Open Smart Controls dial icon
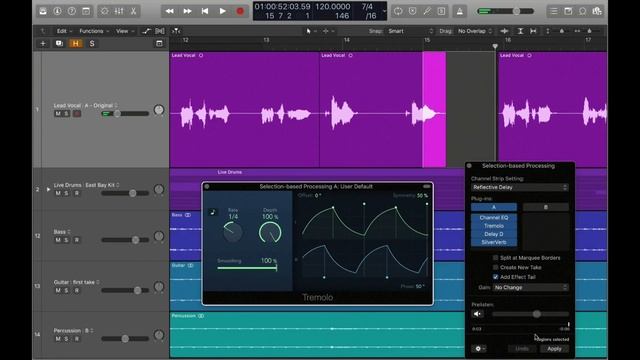This screenshot has width=640, height=360. (x=105, y=11)
